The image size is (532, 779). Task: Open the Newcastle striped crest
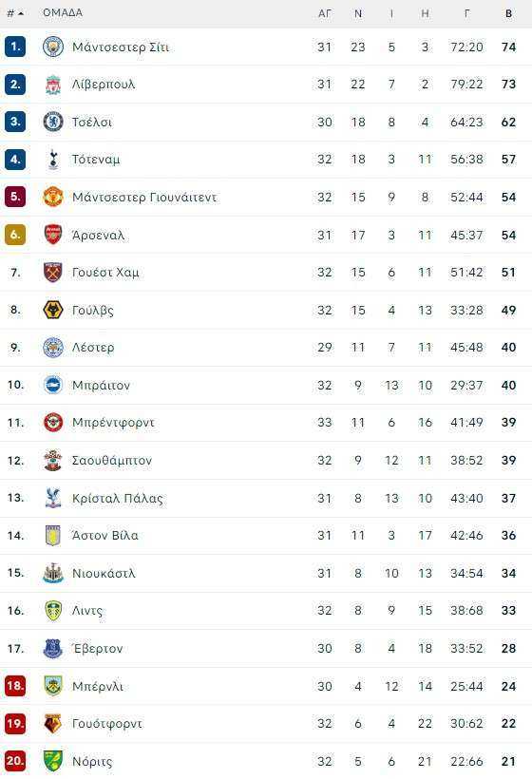click(x=52, y=573)
